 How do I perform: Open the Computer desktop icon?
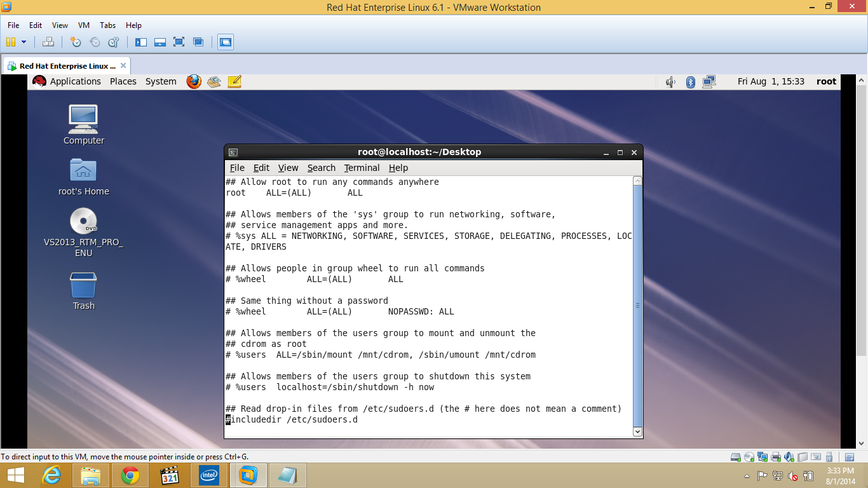tap(83, 125)
